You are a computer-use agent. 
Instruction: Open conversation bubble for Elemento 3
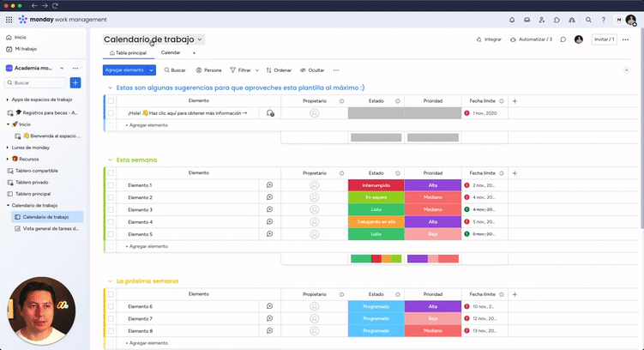click(269, 209)
